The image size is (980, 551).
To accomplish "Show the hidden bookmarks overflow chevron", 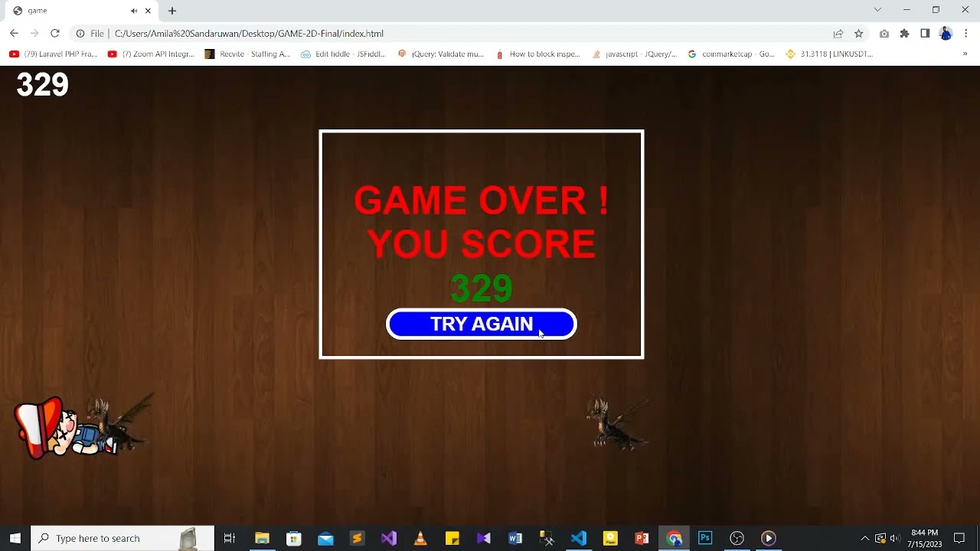I will [x=965, y=54].
